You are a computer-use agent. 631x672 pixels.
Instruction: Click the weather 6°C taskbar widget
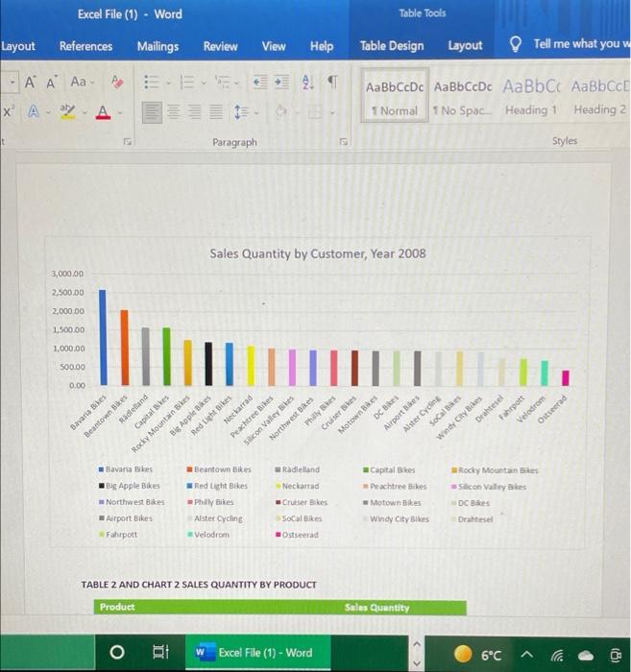(x=477, y=655)
